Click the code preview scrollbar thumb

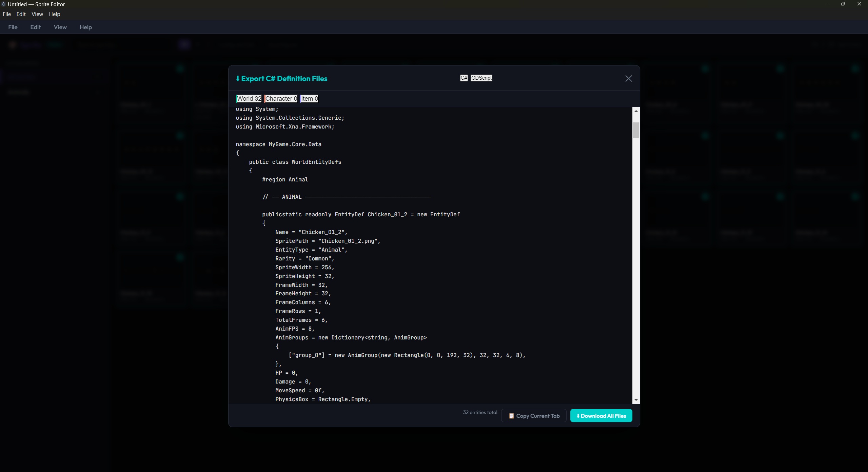(636, 130)
